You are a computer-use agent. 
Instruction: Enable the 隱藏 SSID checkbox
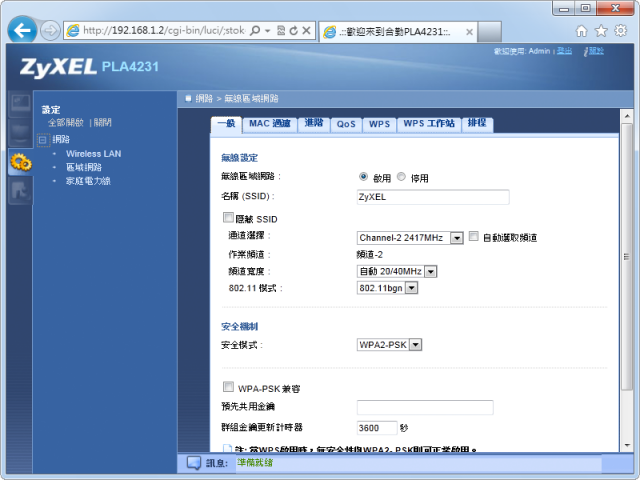click(x=228, y=218)
